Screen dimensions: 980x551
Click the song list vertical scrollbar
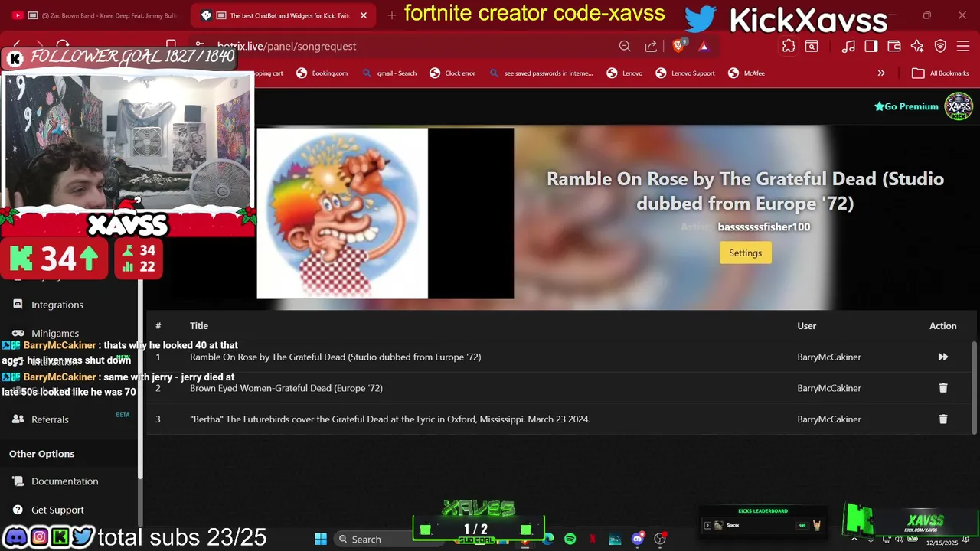[974, 386]
